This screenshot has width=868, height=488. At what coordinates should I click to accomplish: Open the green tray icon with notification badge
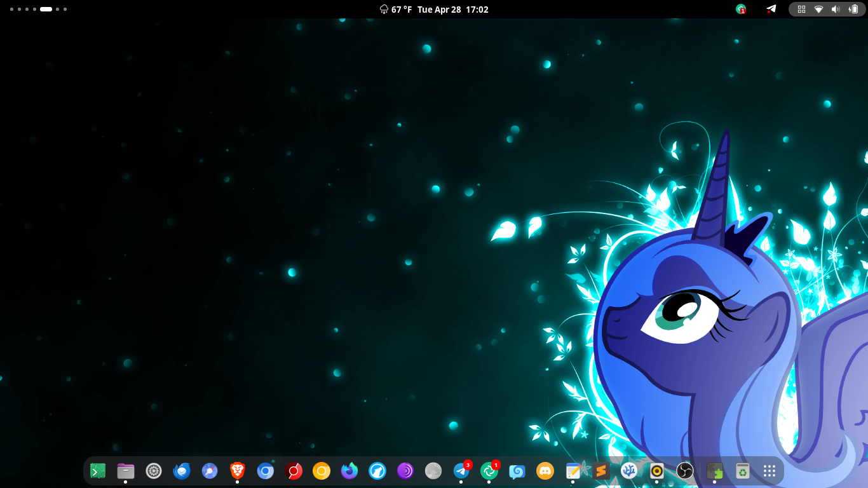pos(740,10)
